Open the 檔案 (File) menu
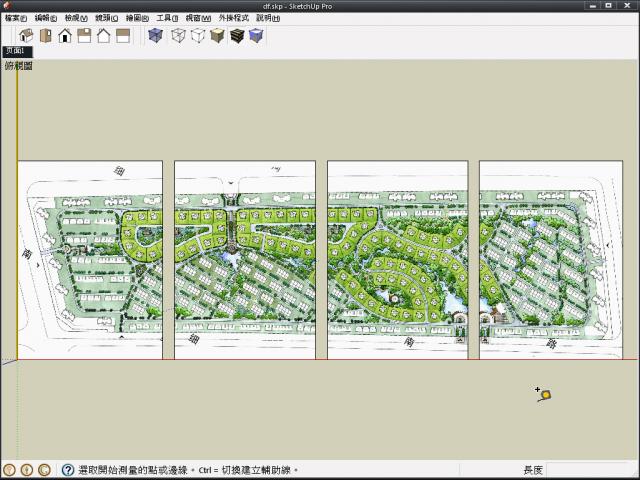The height and width of the screenshot is (480, 640). coord(16,18)
